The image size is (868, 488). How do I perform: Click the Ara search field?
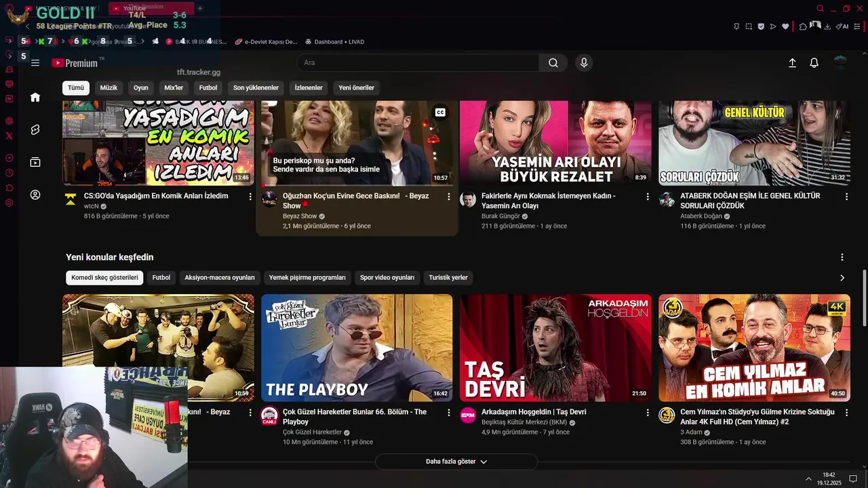[418, 63]
